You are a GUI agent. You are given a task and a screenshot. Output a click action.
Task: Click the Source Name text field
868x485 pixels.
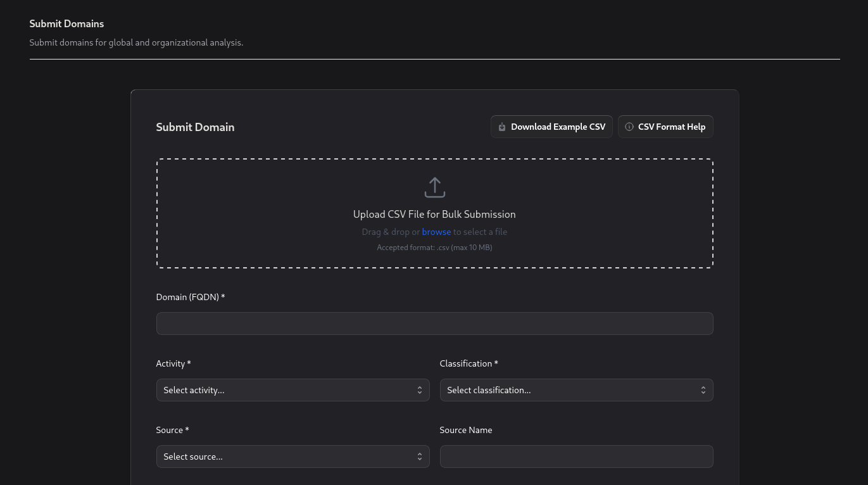tap(576, 457)
